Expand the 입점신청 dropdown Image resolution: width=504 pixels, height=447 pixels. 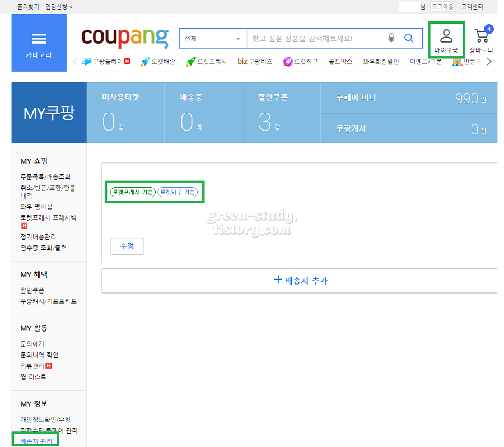click(59, 7)
